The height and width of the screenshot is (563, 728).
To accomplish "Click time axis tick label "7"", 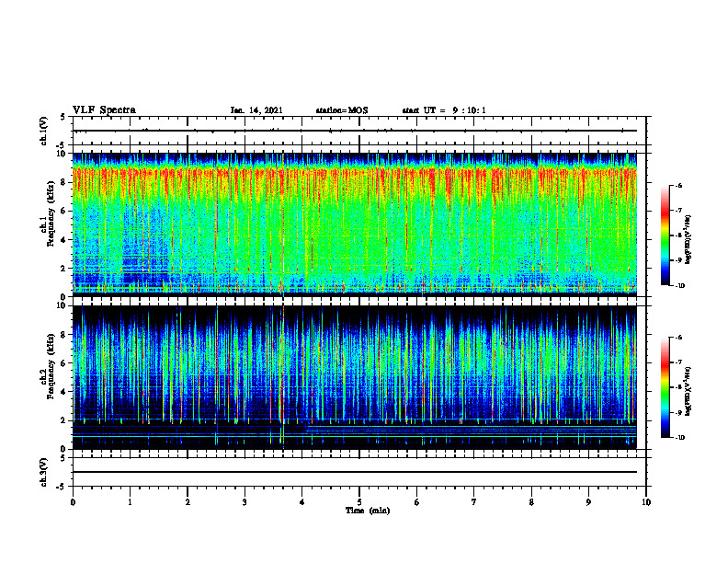I will [474, 502].
